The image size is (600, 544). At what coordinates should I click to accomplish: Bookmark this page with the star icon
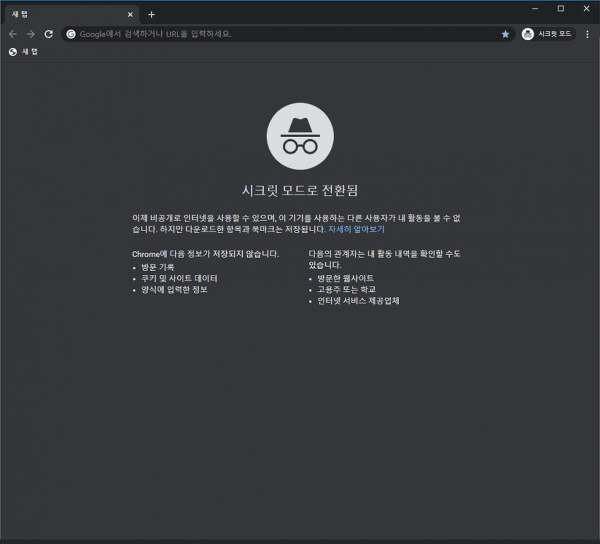[x=505, y=34]
